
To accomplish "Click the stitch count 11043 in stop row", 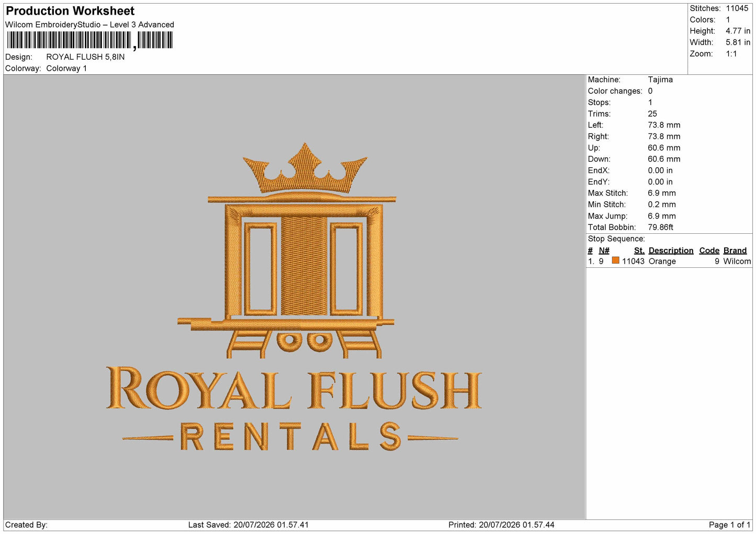I will point(633,262).
